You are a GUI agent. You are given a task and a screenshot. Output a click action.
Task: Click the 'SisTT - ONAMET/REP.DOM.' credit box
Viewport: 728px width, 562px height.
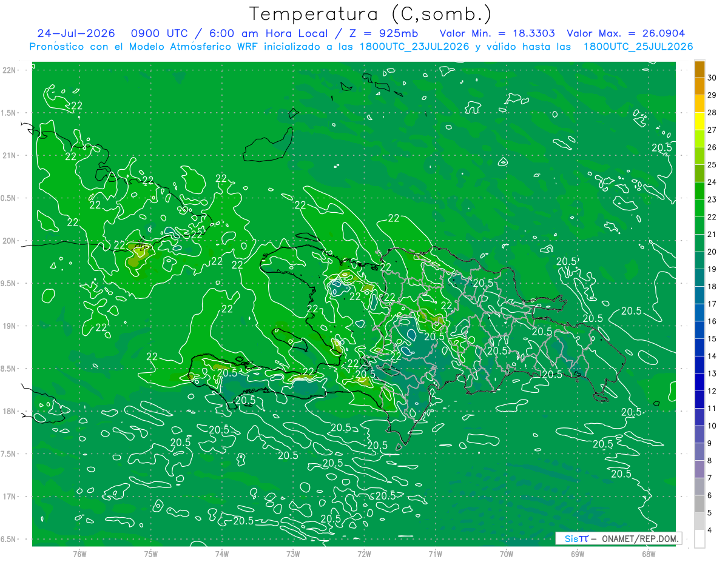click(618, 538)
